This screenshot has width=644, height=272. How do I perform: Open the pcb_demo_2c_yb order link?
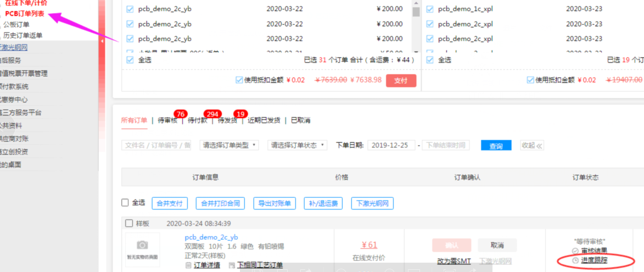211,237
